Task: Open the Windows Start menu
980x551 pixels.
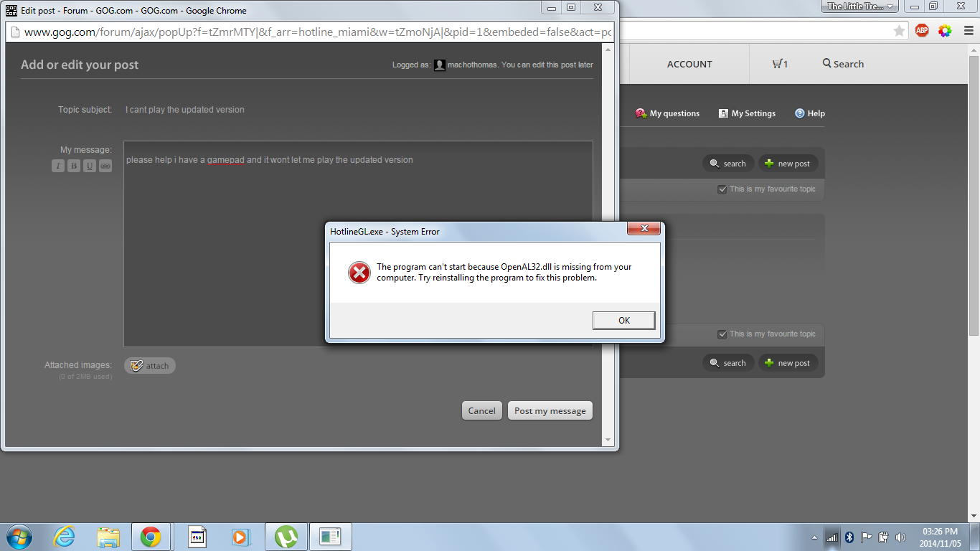Action: [x=19, y=537]
